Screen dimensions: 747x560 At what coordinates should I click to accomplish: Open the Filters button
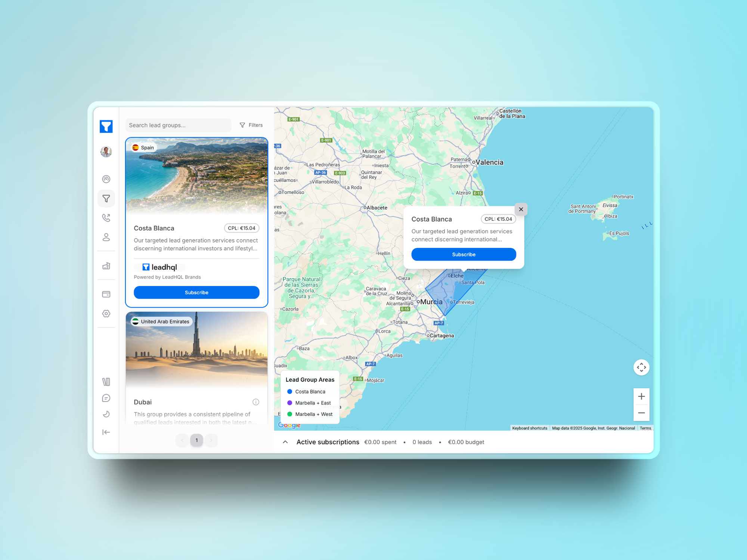point(251,125)
